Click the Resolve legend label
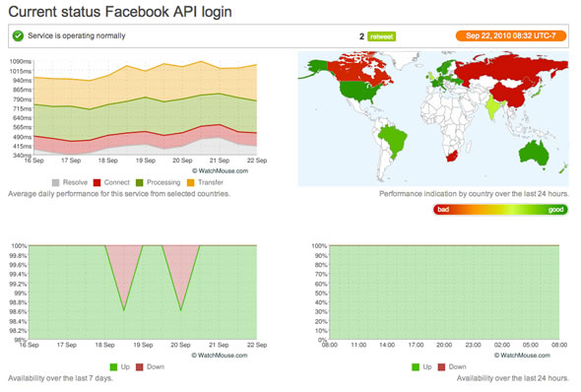This screenshot has width=581, height=392. pyautogui.click(x=75, y=182)
